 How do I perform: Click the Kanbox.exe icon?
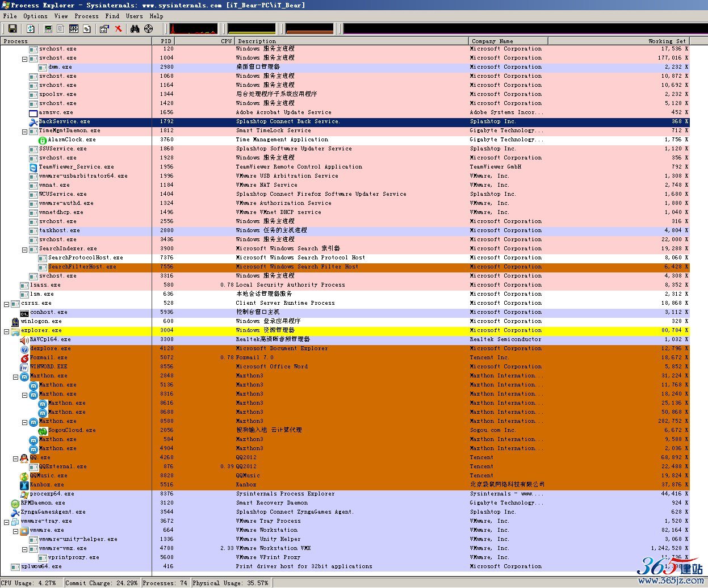click(24, 485)
